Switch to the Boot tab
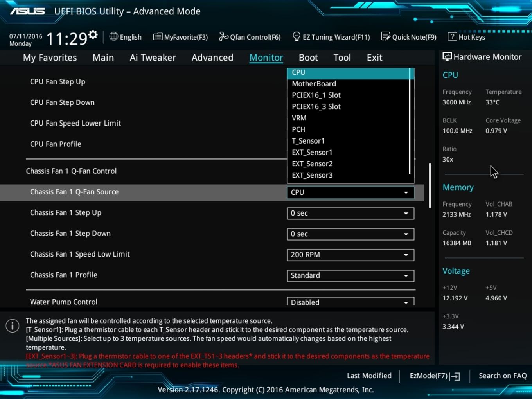 click(x=308, y=58)
